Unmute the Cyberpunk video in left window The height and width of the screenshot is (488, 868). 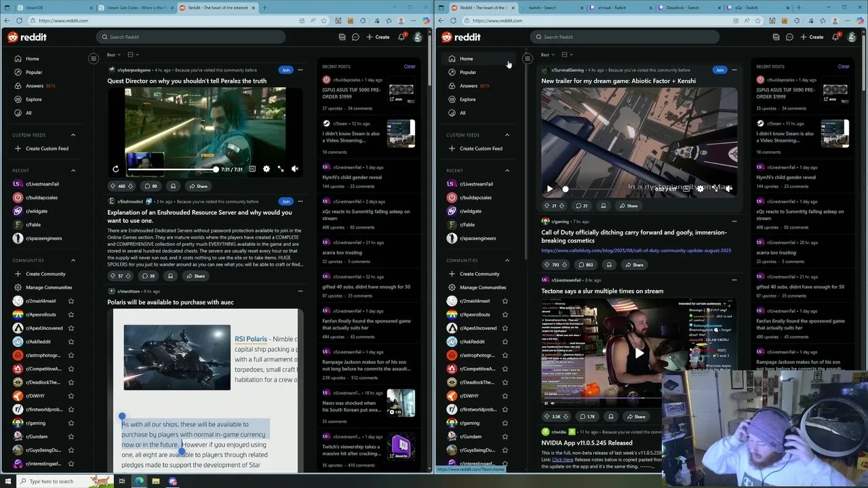coord(295,169)
